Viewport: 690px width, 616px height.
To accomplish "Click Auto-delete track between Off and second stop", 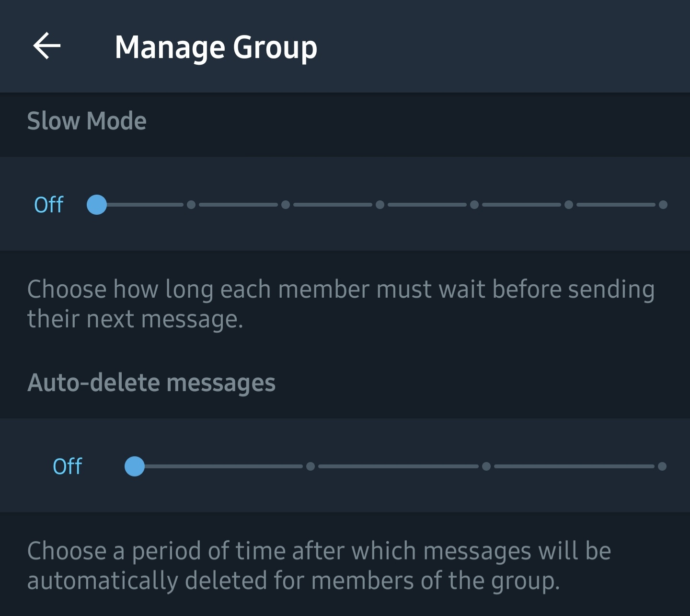I will pyautogui.click(x=223, y=466).
